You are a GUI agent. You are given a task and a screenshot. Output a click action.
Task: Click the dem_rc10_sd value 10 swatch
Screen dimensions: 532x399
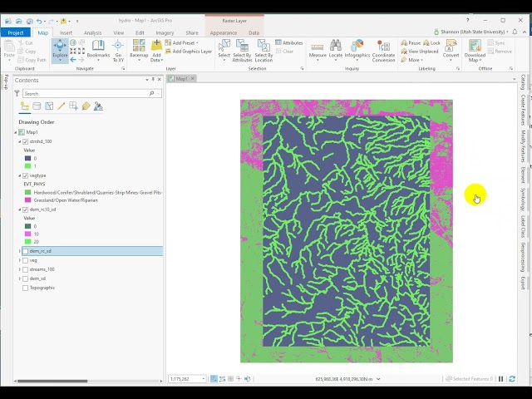27,234
